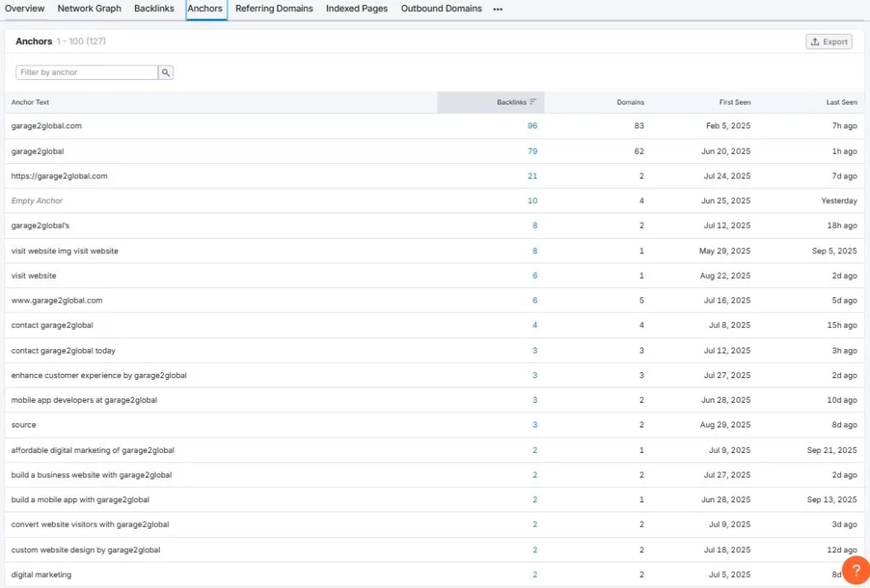Sort by the Anchor Text column header
The image size is (870, 588).
30,102
